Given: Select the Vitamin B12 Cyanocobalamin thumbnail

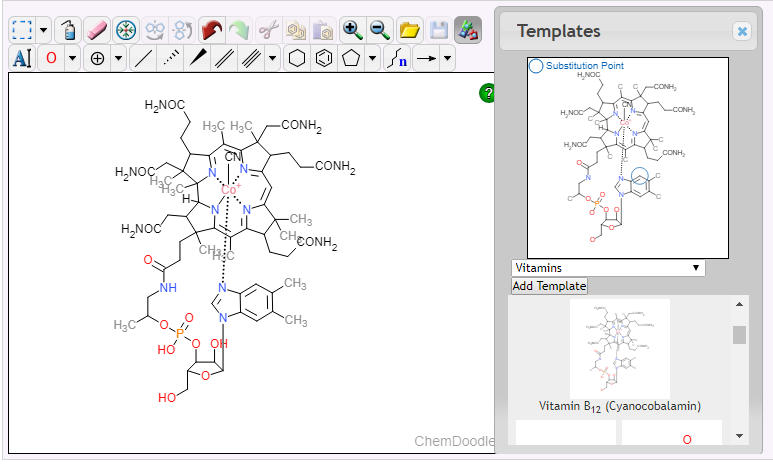Looking at the screenshot, I should click(620, 349).
